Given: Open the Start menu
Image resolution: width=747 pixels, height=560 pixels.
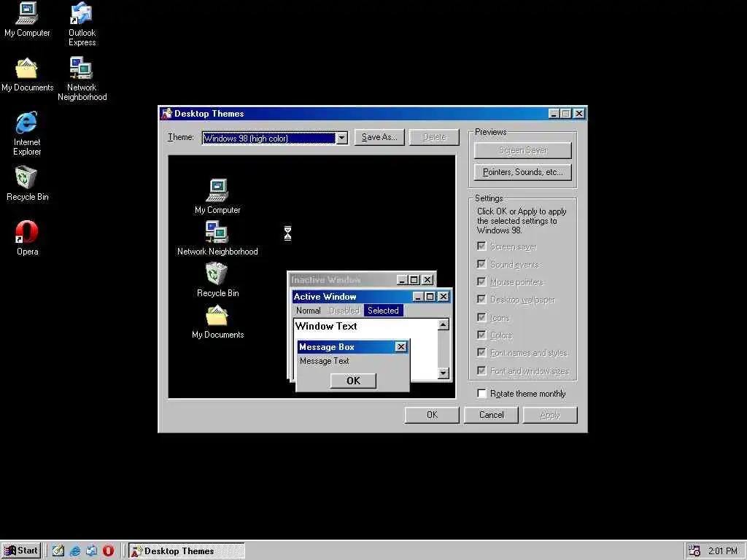Looking at the screenshot, I should 21,551.
